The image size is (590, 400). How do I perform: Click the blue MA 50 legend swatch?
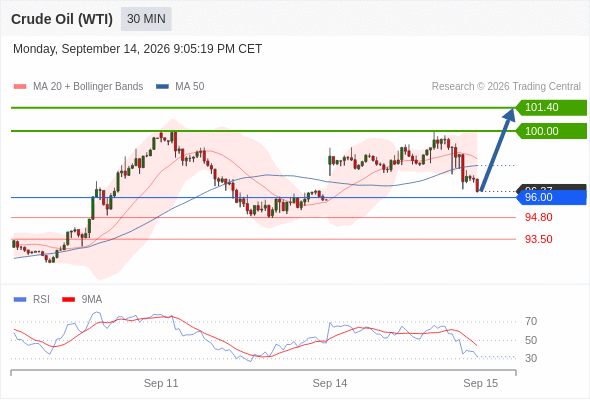[x=162, y=87]
